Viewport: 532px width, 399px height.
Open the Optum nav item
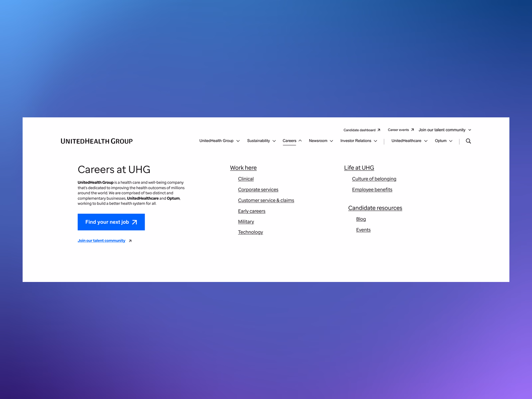click(441, 141)
